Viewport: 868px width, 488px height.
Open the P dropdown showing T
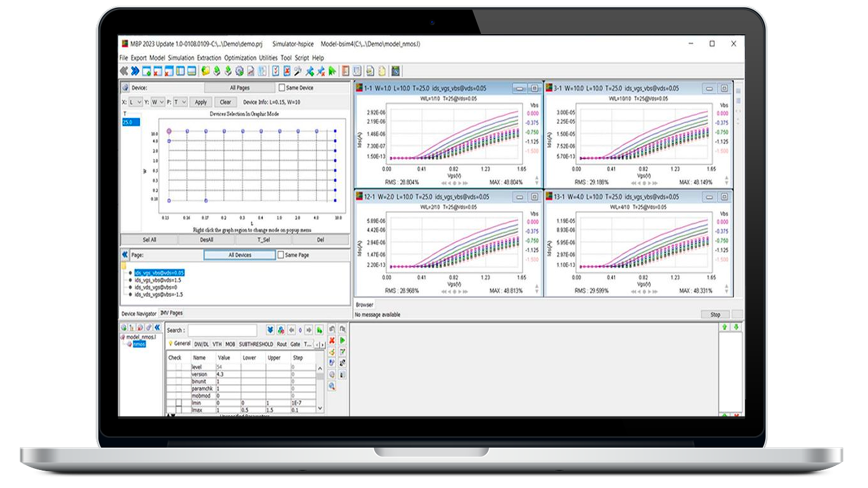point(180,102)
